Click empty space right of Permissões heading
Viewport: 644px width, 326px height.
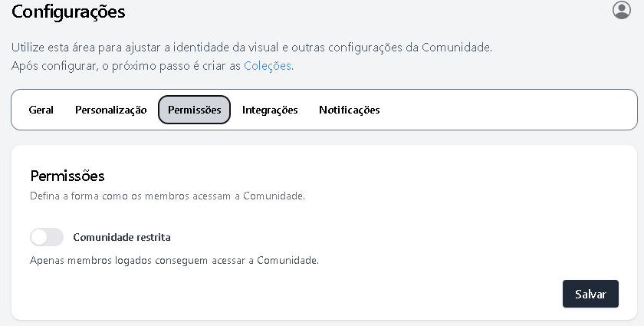[368, 176]
